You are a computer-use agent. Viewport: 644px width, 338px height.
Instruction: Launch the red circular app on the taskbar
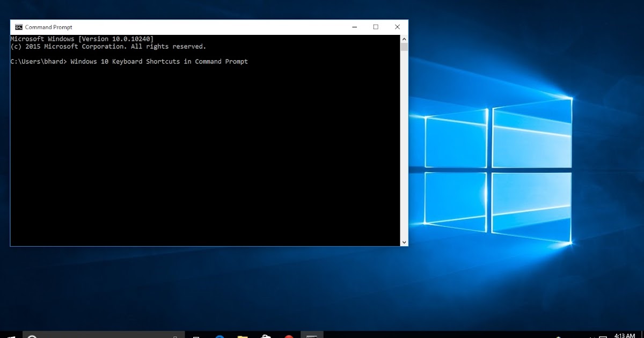(289, 335)
